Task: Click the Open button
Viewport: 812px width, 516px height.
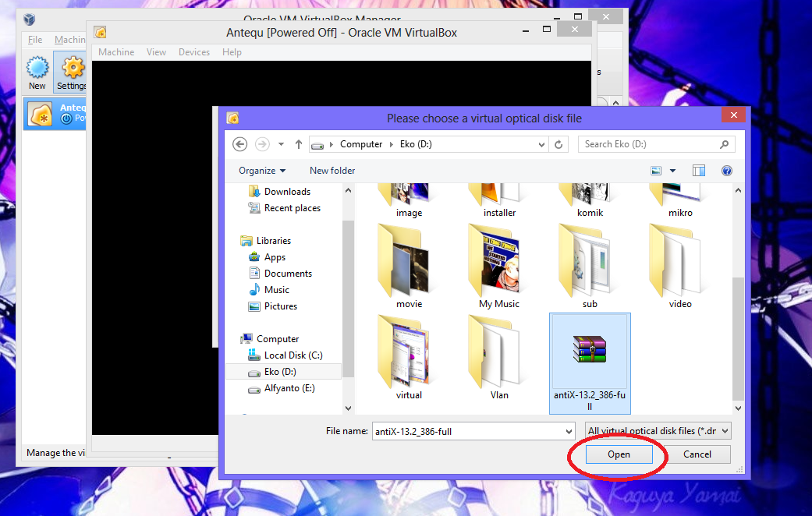Action: pyautogui.click(x=619, y=454)
